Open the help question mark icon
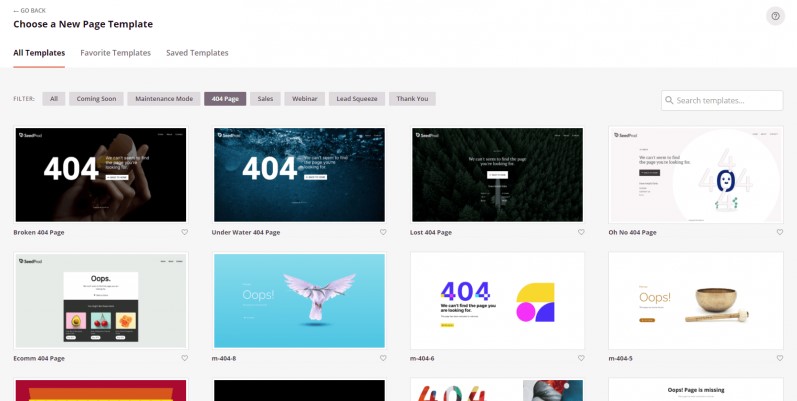 775,16
